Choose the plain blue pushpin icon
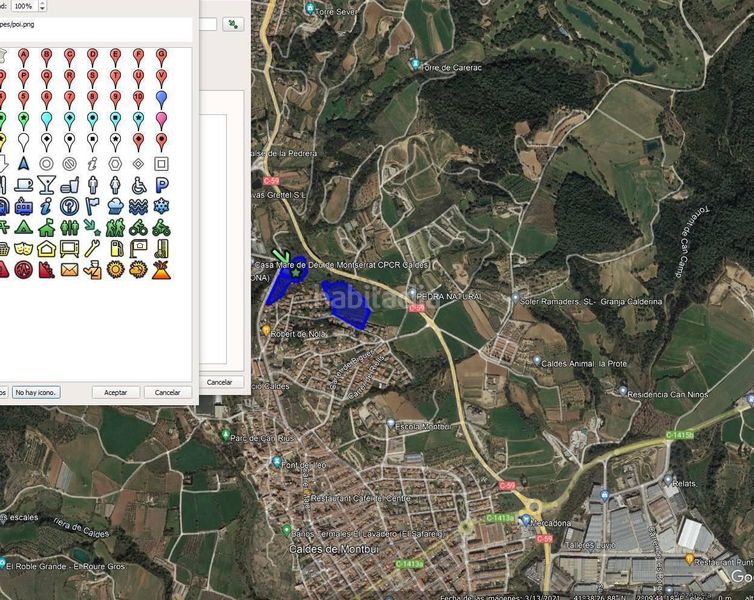754x600 pixels. click(x=162, y=100)
